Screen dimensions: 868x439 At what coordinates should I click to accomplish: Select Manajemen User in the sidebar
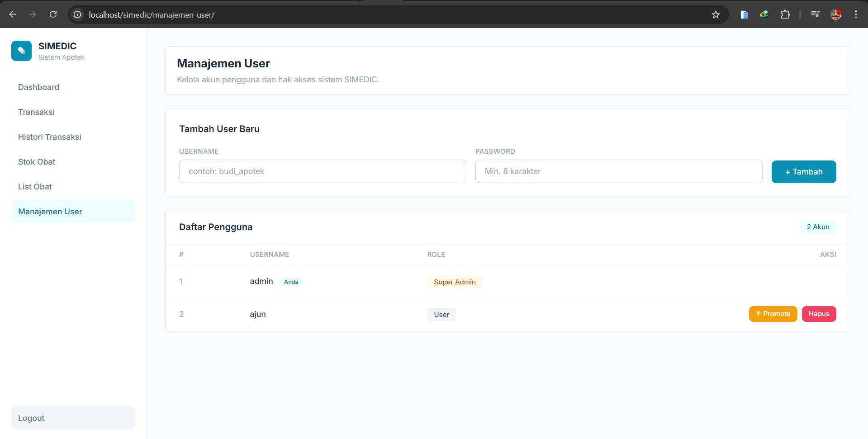pyautogui.click(x=73, y=212)
